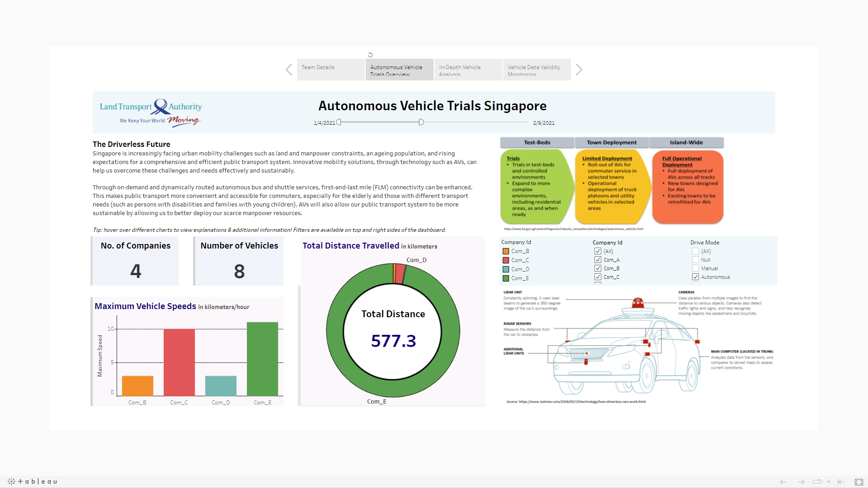Select the Com_C red legend swatch
The image size is (868, 488).
pos(506,260)
